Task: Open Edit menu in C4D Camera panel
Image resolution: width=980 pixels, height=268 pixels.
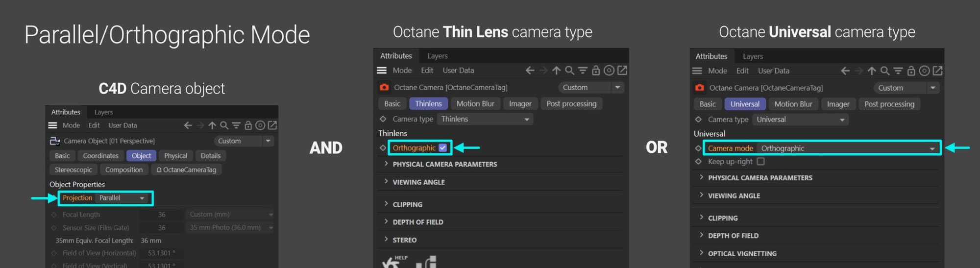Action: 94,125
